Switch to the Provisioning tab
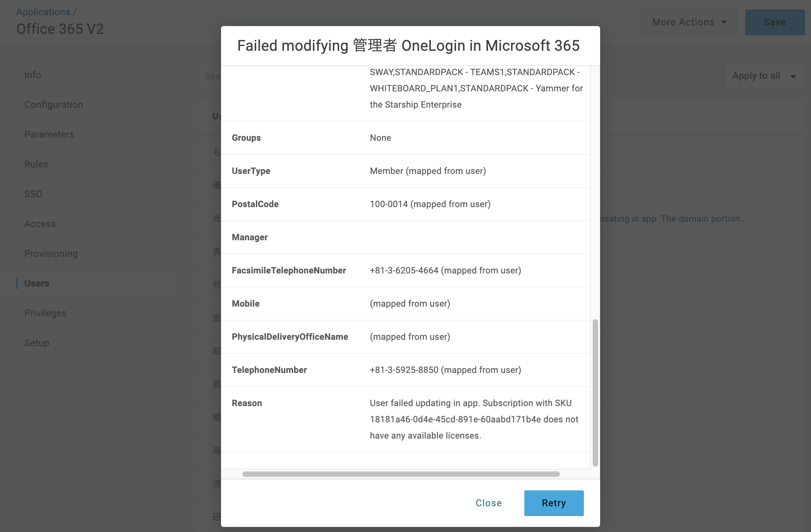Screen dimensions: 811x532 pyautogui.click(x=51, y=253)
